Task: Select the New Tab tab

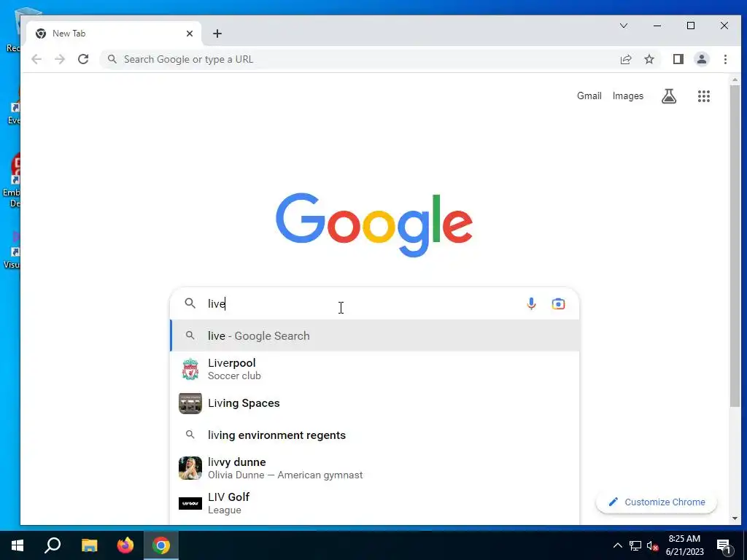Action: point(113,34)
